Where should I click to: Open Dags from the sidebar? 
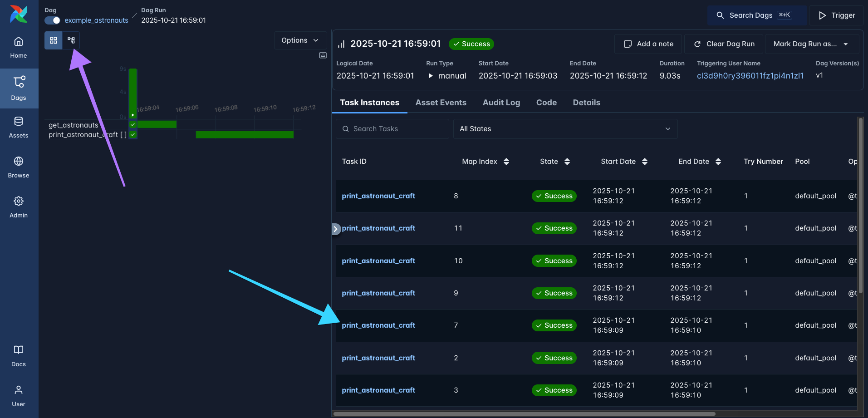coord(19,89)
